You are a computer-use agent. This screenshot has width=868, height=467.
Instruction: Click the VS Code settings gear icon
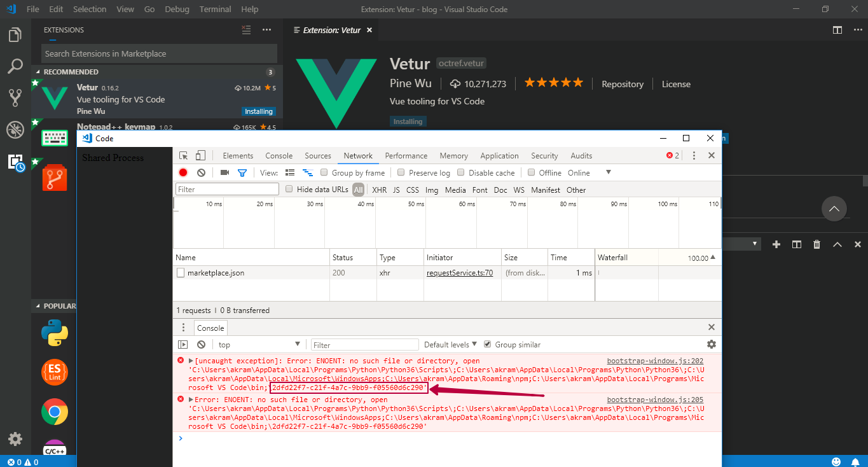15,438
